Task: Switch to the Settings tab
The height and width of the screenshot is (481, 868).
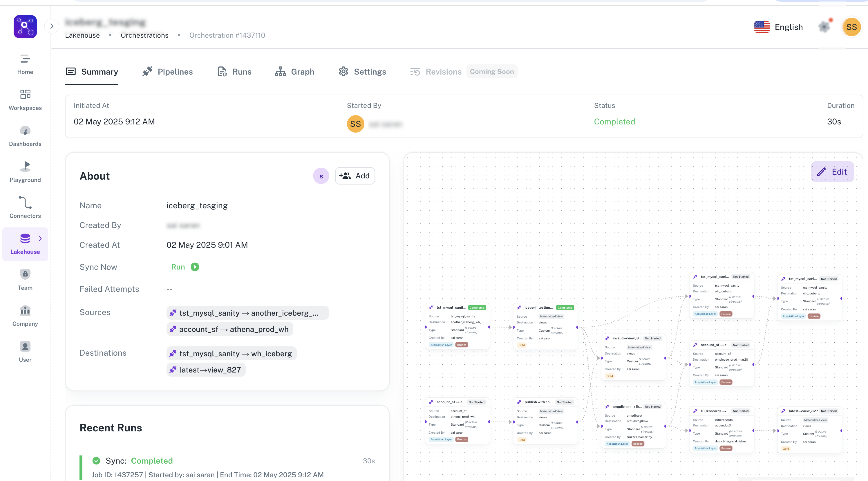Action: tap(362, 72)
